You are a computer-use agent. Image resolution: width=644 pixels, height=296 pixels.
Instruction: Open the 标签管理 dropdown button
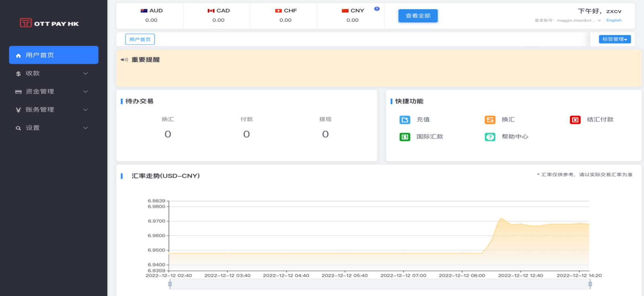point(615,39)
